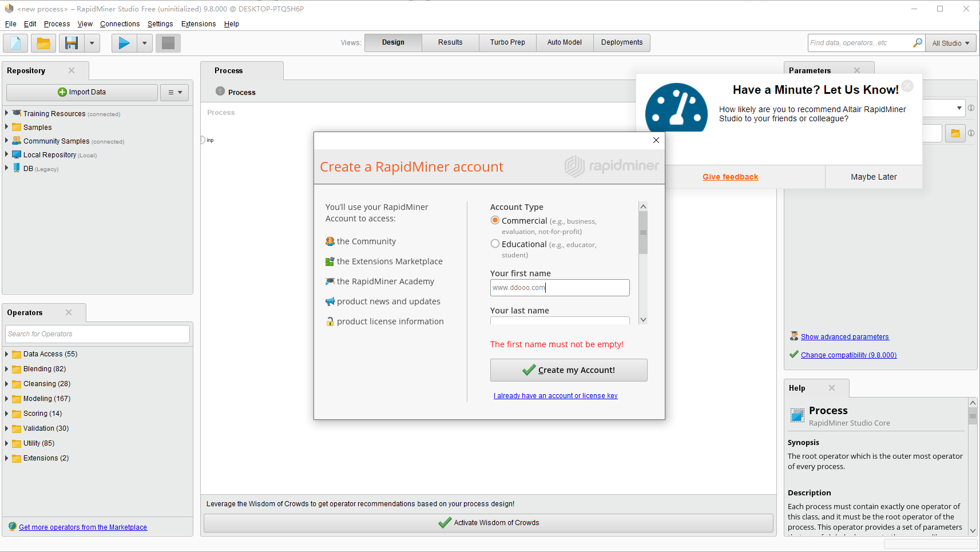Viewport: 980px width, 552px height.
Task: Run the process with the play button icon
Action: 124,42
